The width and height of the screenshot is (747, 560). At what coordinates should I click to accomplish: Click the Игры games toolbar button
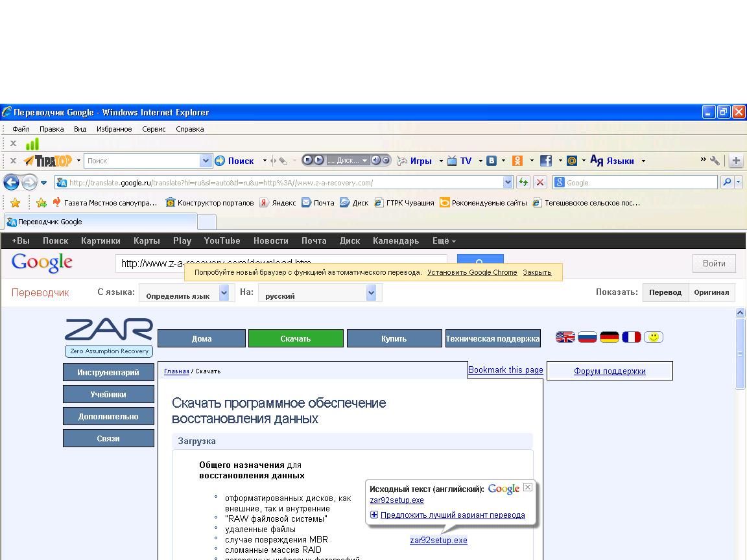(414, 161)
